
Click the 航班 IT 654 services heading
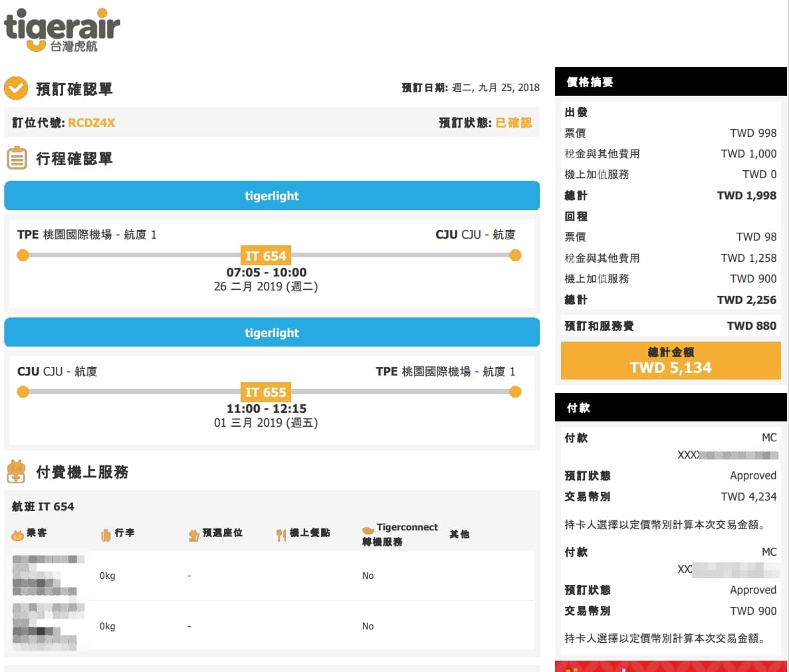(x=43, y=506)
